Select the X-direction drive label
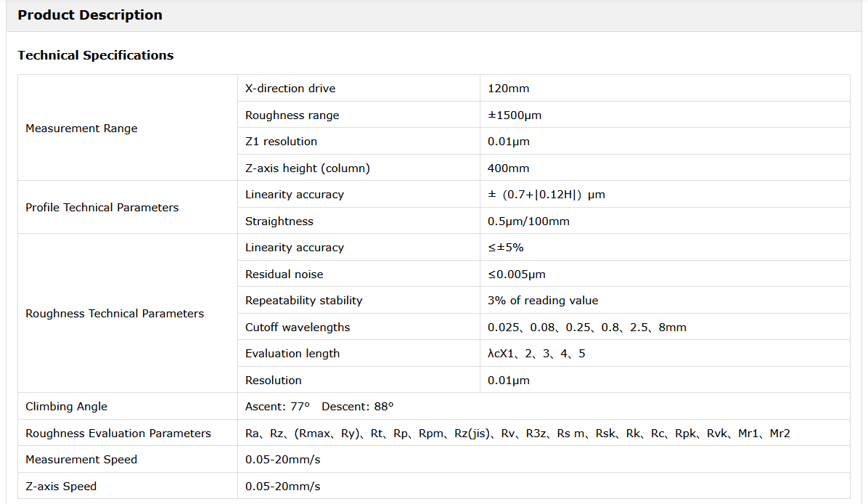Screen dimensions: 868x504 [290, 89]
